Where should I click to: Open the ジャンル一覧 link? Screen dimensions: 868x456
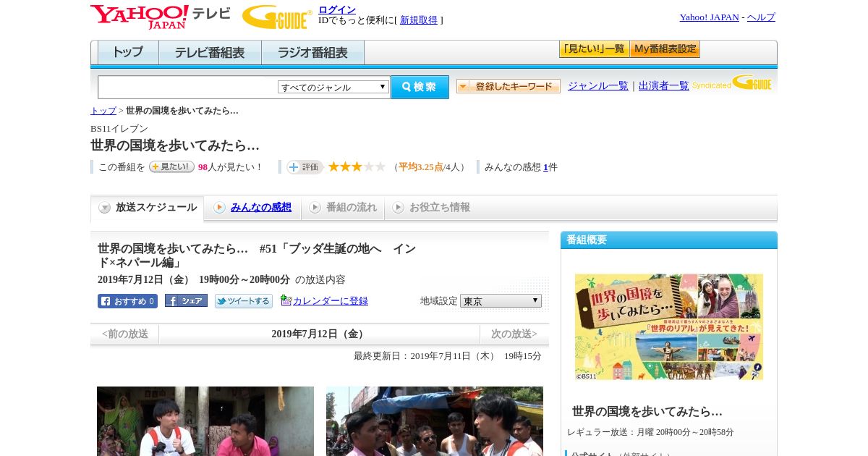tap(598, 85)
